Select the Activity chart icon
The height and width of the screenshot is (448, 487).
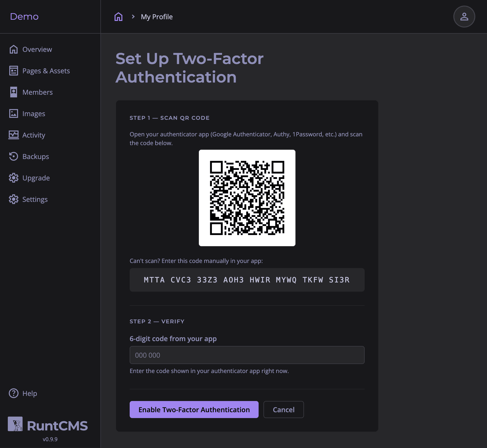pyautogui.click(x=13, y=135)
